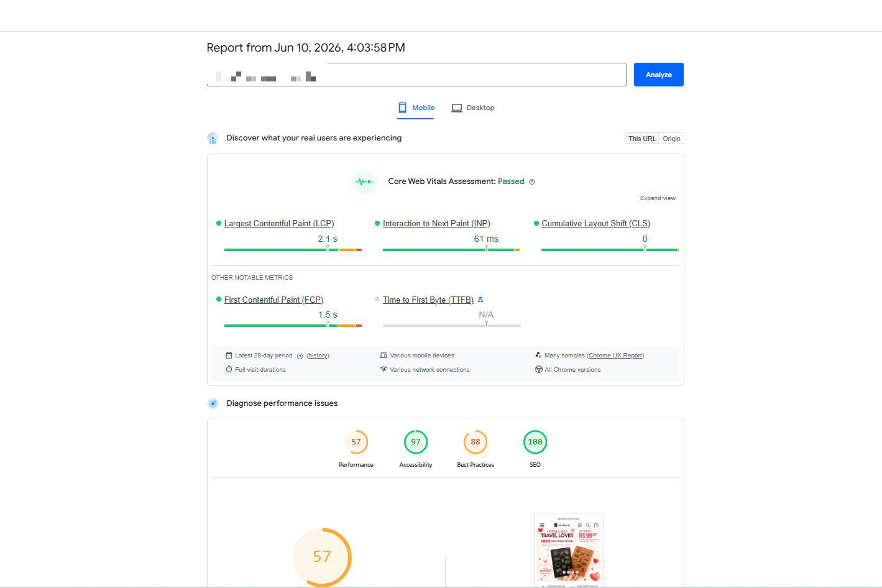Click the experimental flask icon beside TTFB
The height and width of the screenshot is (588, 882).
480,300
